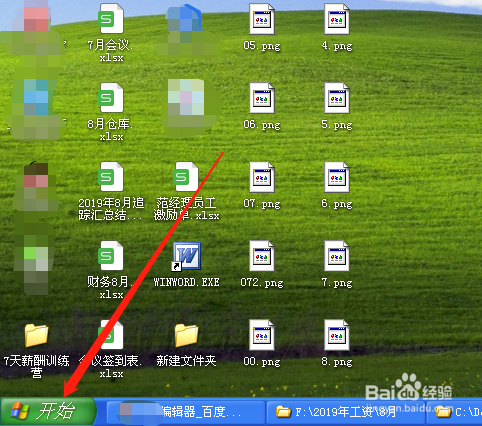The image size is (482, 426).
Task: Launch the WINWORD.EXE shortcut icon
Action: (x=186, y=256)
